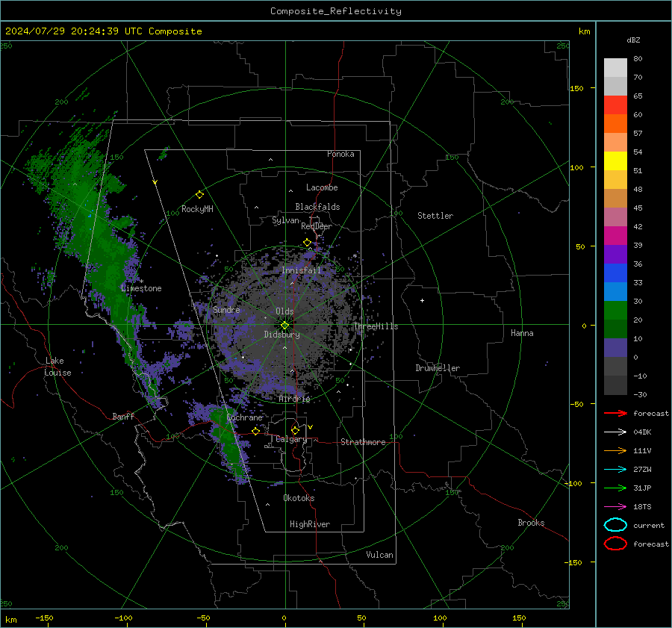
Task: Click the Banff label
Action: click(123, 417)
